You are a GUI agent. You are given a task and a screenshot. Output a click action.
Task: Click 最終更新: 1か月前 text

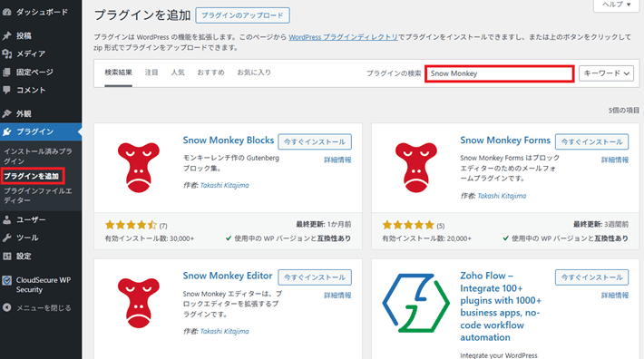click(324, 225)
